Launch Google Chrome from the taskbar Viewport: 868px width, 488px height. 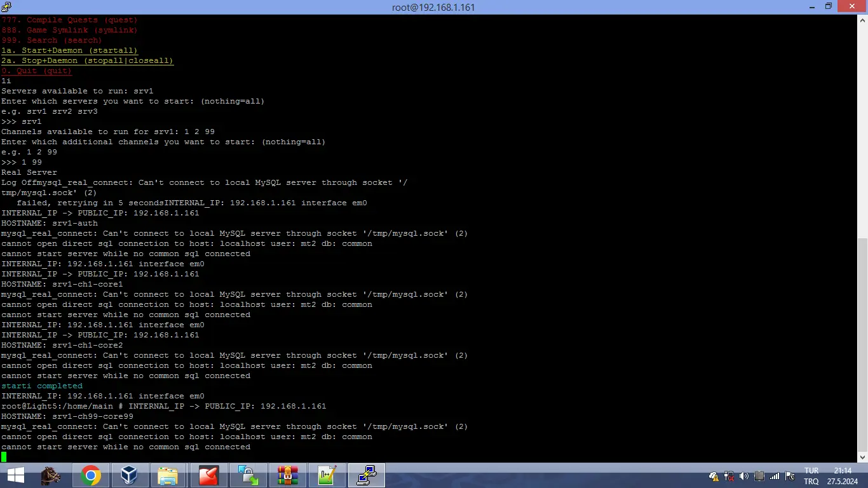[90, 475]
